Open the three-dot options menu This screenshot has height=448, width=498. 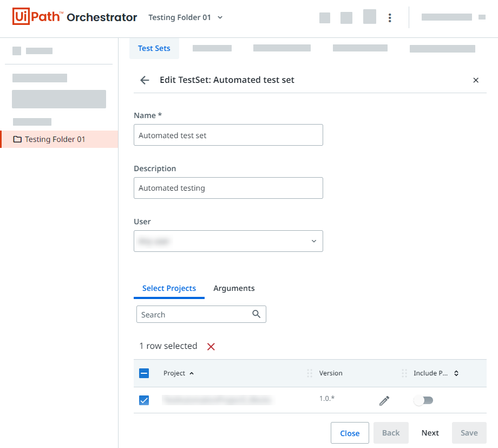(x=390, y=17)
